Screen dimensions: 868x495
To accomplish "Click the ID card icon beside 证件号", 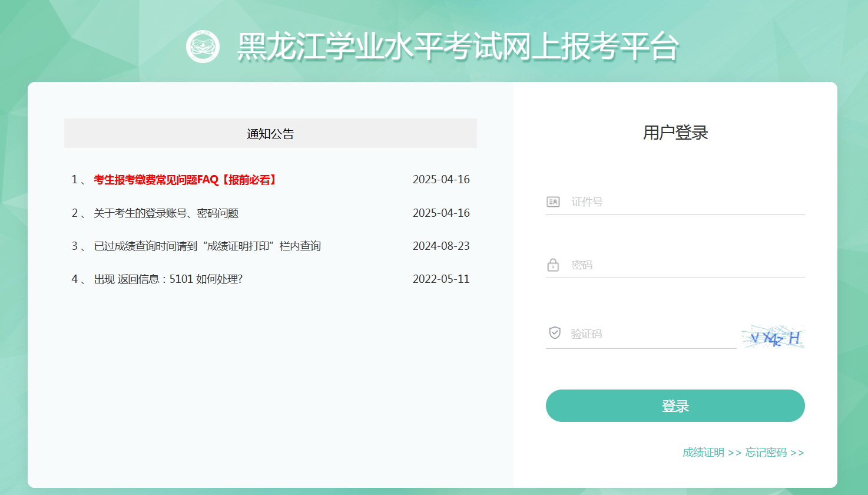I will (x=553, y=202).
